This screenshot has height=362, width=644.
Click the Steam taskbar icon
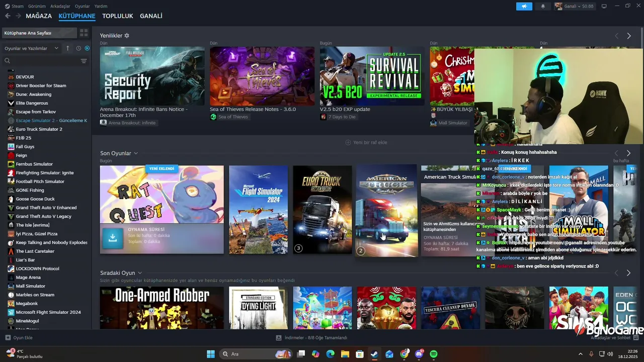tap(374, 354)
